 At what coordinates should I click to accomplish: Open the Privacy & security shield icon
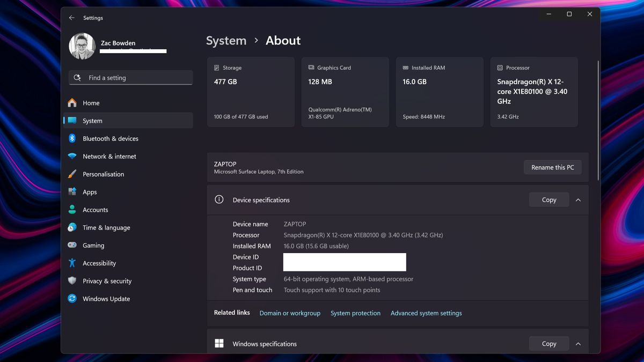[x=72, y=281]
